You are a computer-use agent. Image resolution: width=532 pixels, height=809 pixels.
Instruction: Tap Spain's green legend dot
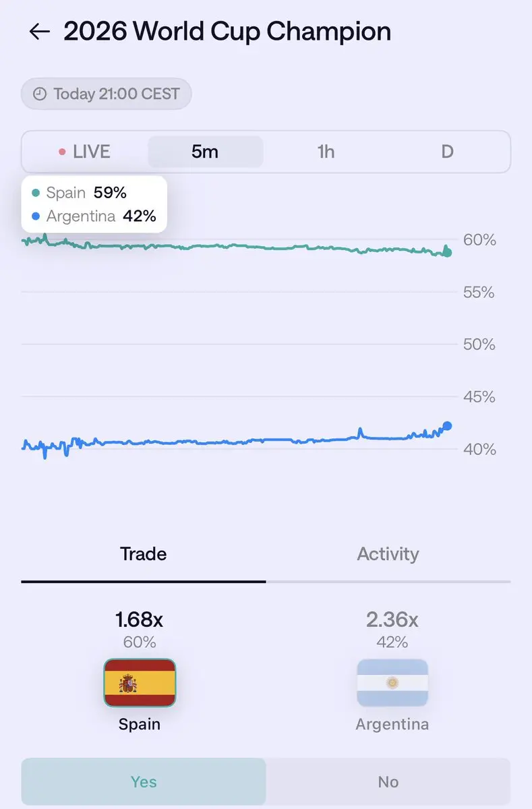tap(36, 193)
